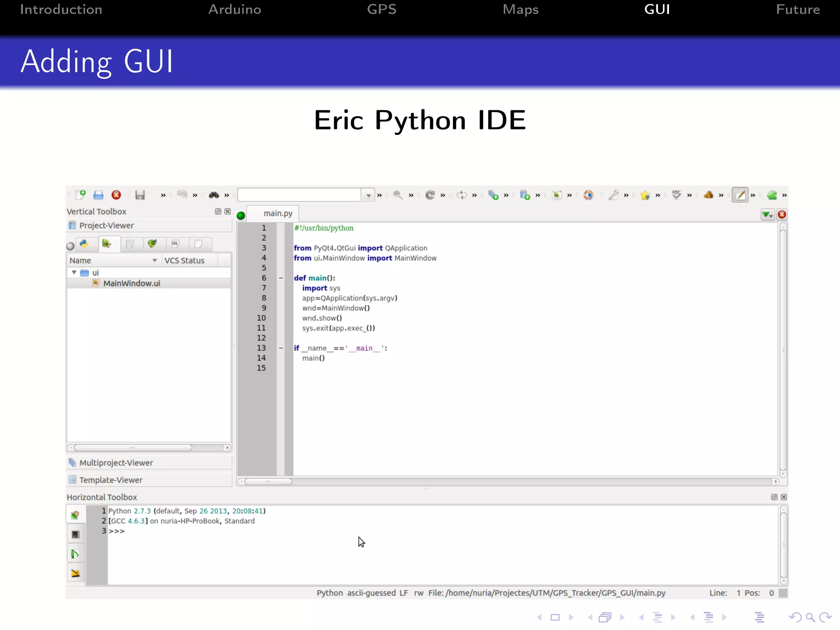This screenshot has width=840, height=630.
Task: Close the Vertical Toolbox panel
Action: click(x=228, y=211)
